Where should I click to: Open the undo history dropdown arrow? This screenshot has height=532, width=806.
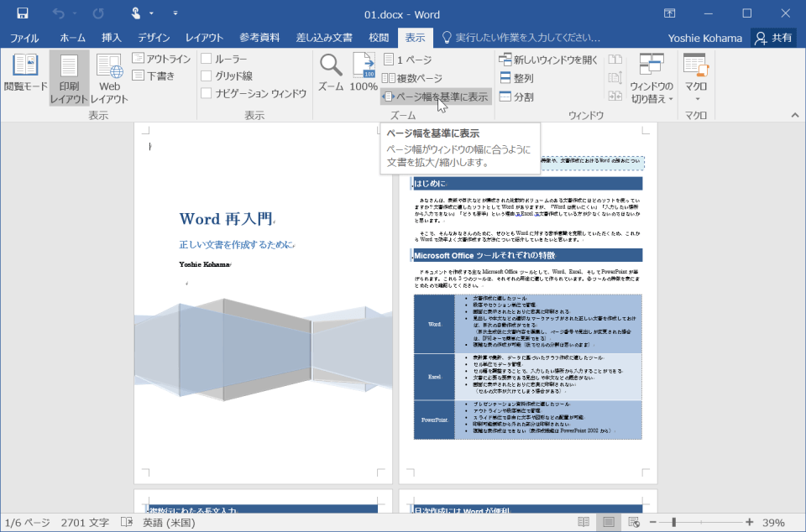[x=75, y=13]
